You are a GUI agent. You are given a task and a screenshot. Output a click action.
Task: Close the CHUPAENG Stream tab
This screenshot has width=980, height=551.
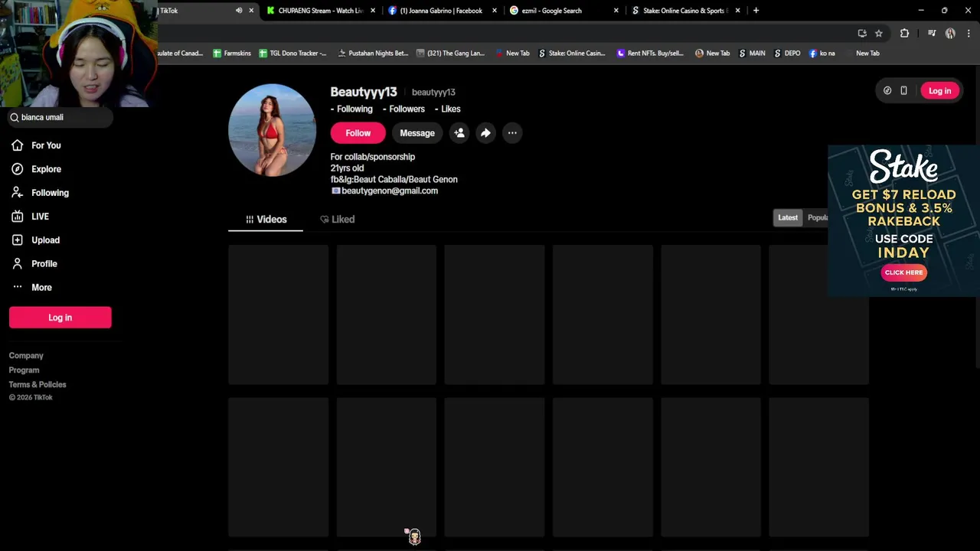pos(373,11)
